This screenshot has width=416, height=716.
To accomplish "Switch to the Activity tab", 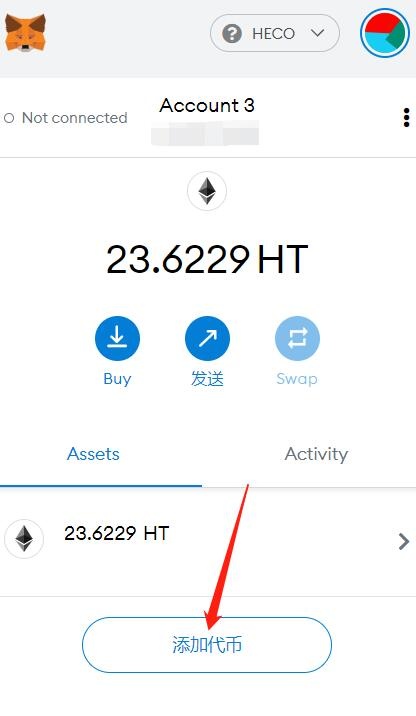I will click(x=316, y=454).
